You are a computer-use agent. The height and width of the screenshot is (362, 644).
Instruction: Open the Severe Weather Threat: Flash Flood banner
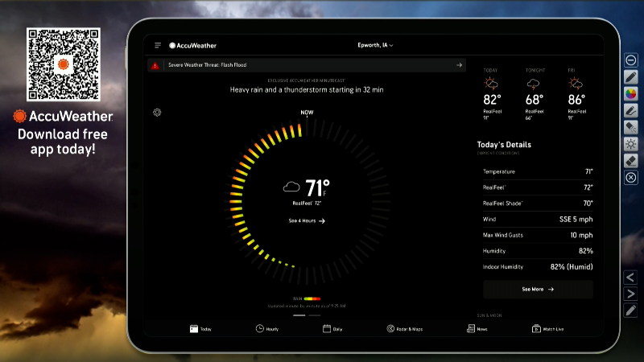(x=307, y=65)
